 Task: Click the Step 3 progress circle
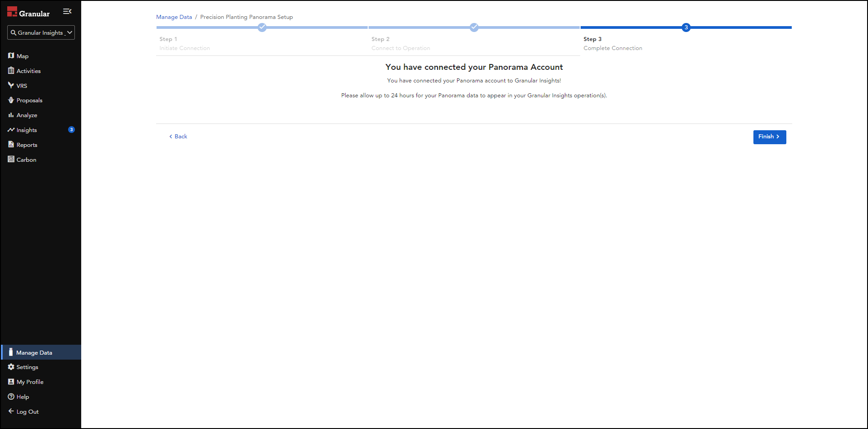pos(686,27)
